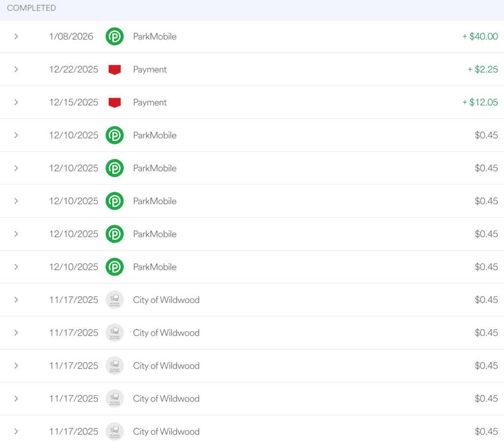Expand the 12/22/2025 Payment details chevron
The height and width of the screenshot is (443, 504).
(x=16, y=69)
